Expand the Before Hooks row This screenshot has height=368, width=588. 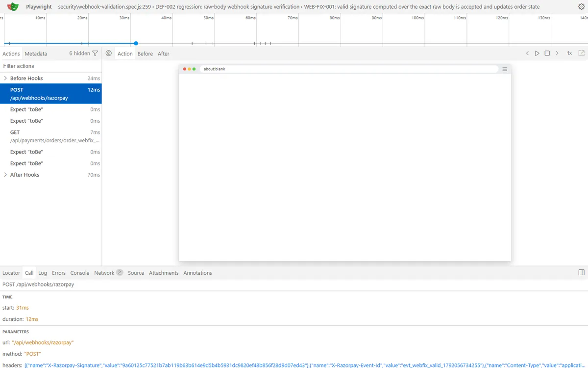pos(5,79)
